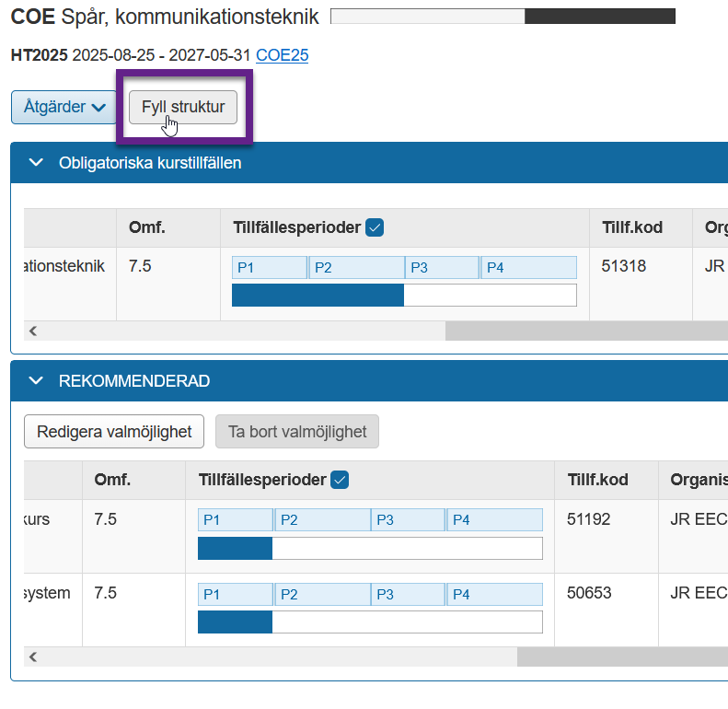Open the COE25 link
The image size is (728, 709).
click(282, 55)
